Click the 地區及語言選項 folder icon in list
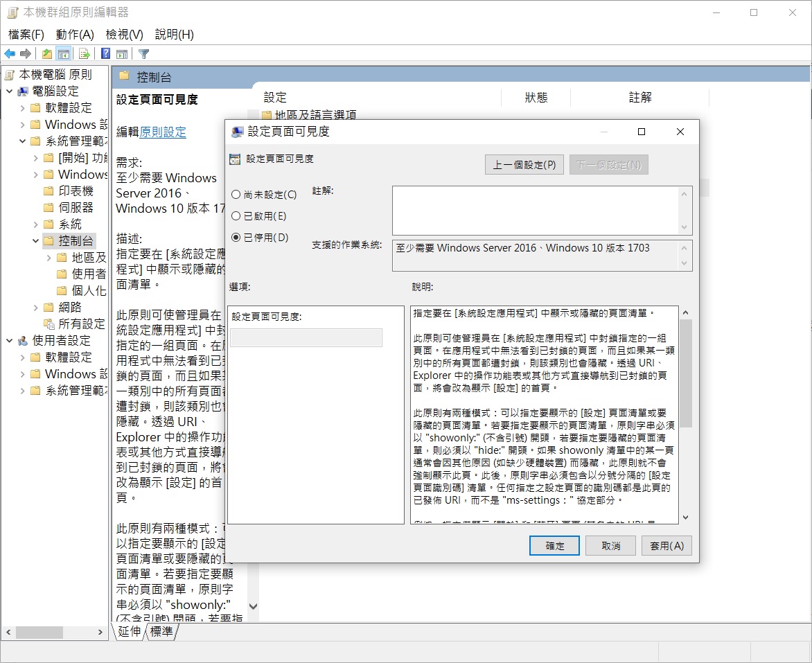The width and height of the screenshot is (812, 663). coord(267,115)
